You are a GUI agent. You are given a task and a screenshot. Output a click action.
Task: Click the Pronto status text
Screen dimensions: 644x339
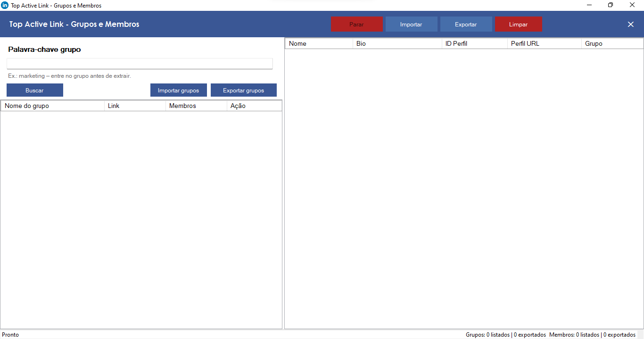click(x=10, y=334)
